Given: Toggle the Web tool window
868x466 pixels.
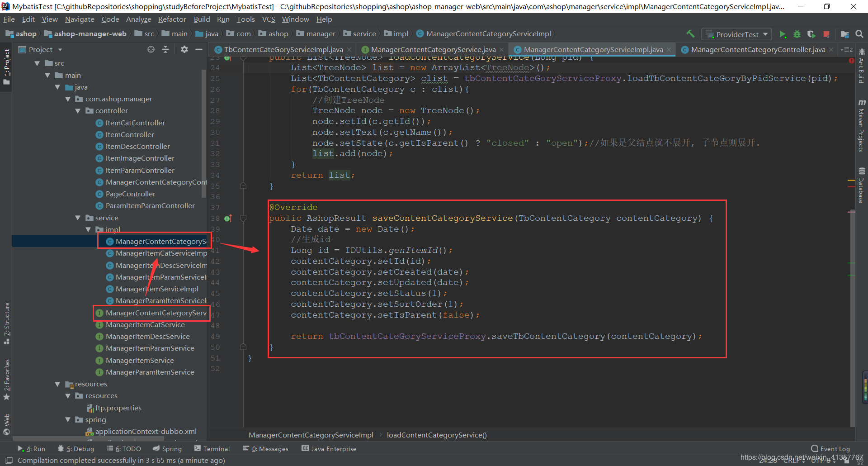Looking at the screenshot, I should (x=6, y=424).
